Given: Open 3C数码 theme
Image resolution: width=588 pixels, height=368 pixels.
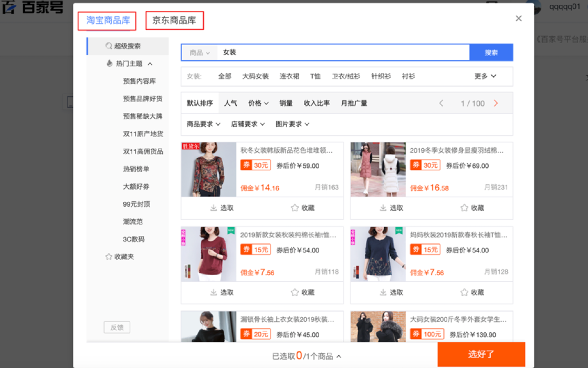Looking at the screenshot, I should pyautogui.click(x=134, y=239).
